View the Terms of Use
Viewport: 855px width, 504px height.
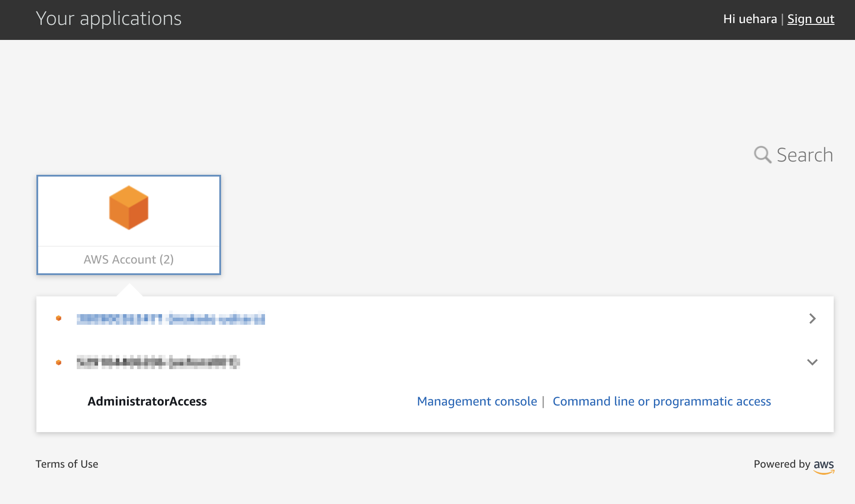point(67,464)
